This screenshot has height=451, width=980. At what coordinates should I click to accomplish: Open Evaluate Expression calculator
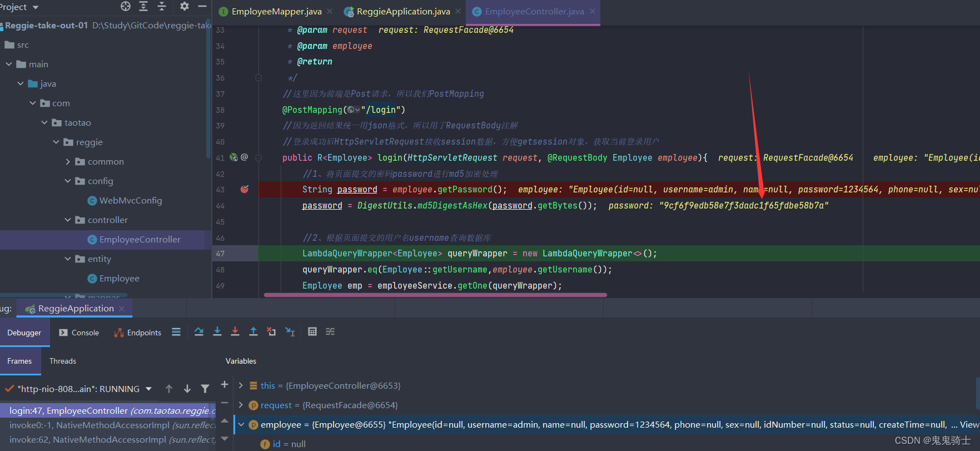coord(312,331)
